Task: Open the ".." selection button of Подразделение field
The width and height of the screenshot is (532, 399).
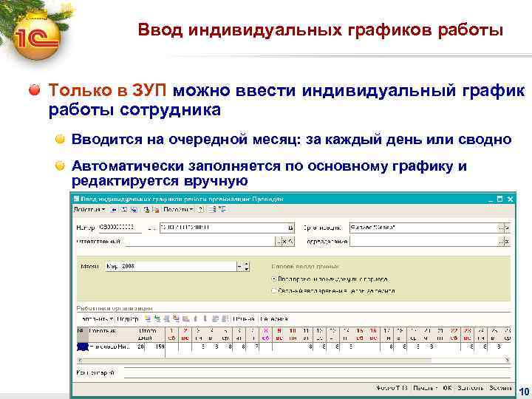Action: (x=501, y=242)
